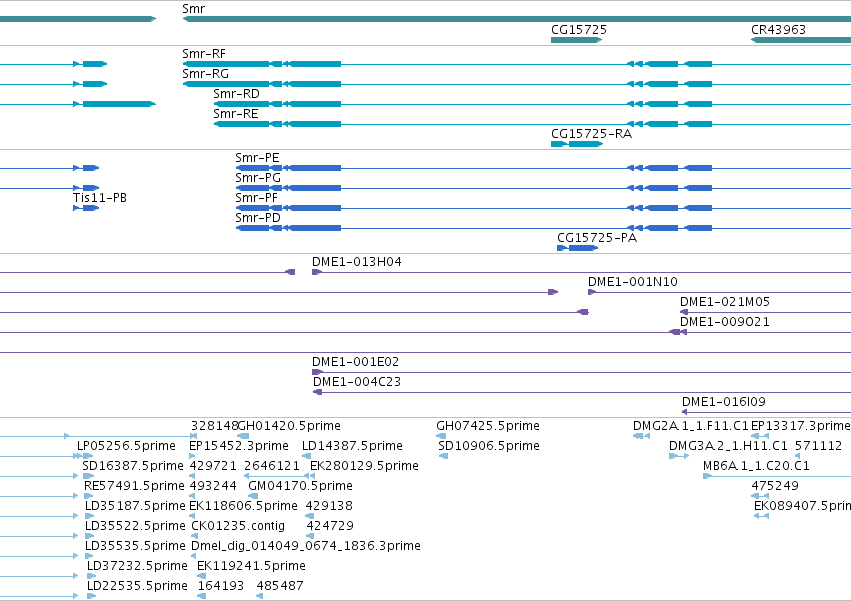Screen dimensions: 851x601
Task: Click the LD37232.5prime EST label
Action: tap(137, 567)
